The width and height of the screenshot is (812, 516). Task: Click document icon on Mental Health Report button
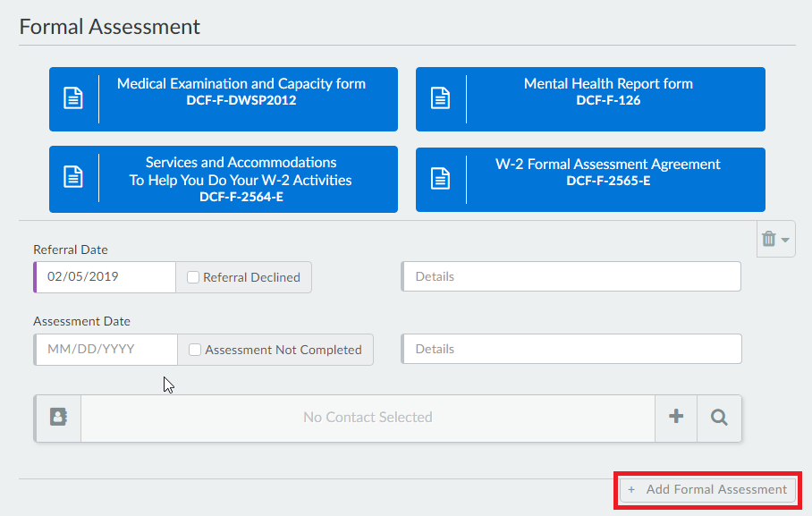click(x=440, y=98)
